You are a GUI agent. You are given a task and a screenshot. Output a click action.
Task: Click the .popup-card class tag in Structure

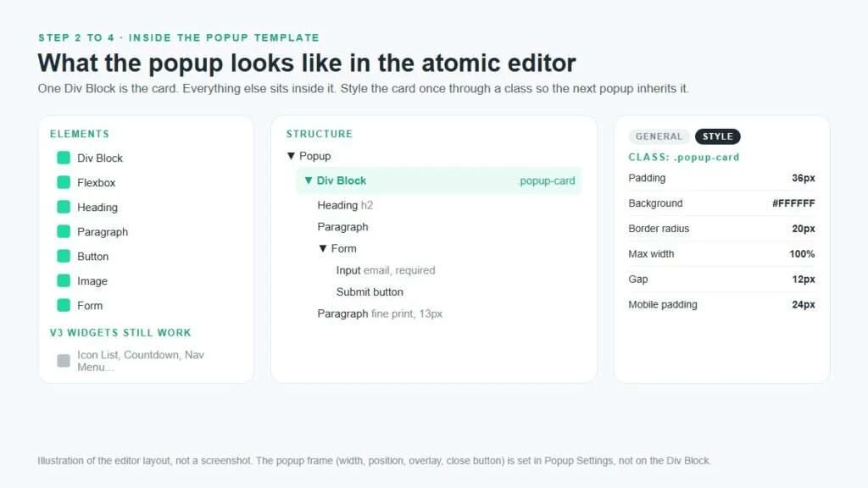coord(547,181)
